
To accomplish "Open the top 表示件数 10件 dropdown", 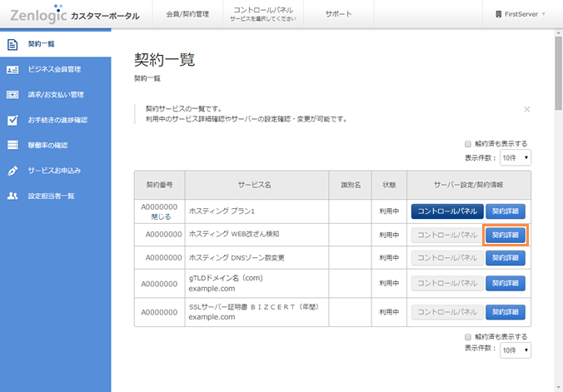I will click(x=516, y=157).
